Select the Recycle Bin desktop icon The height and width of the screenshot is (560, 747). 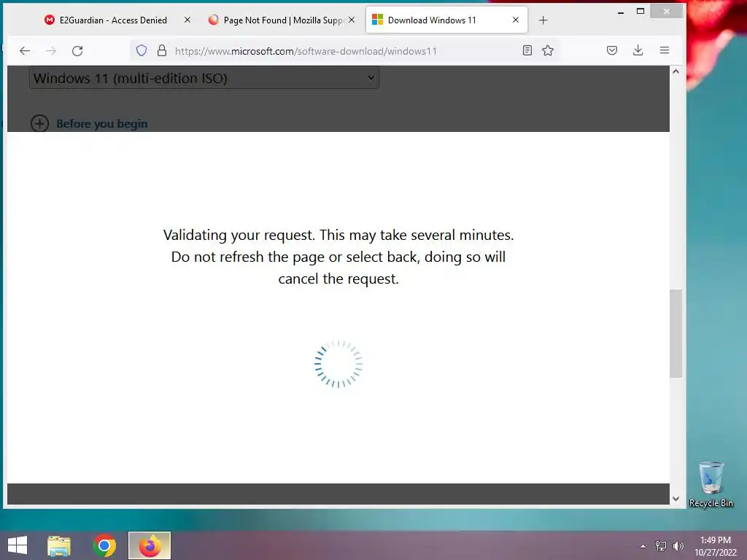711,484
